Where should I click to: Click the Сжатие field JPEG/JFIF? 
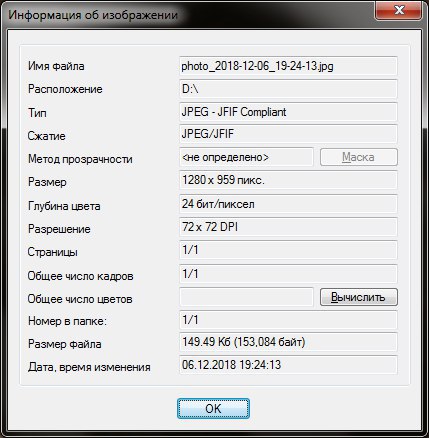[x=288, y=134]
